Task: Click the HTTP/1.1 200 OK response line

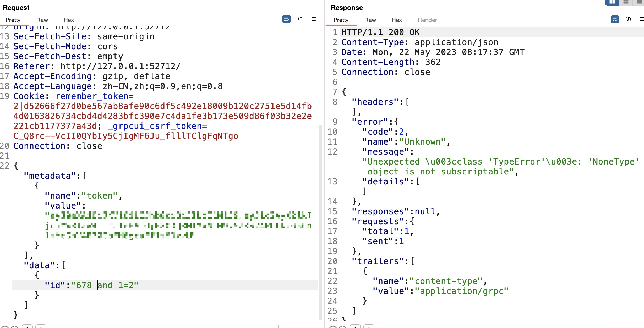Action: tap(380, 32)
